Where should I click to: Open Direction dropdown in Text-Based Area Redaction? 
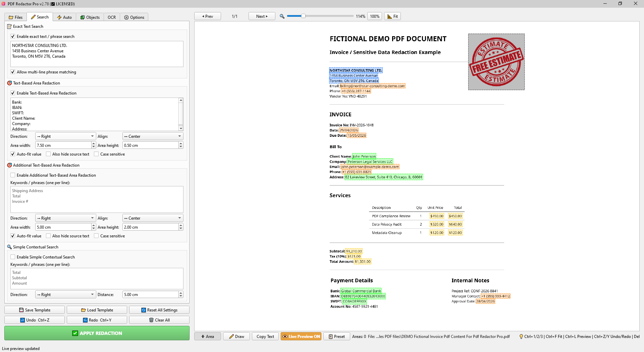click(65, 136)
